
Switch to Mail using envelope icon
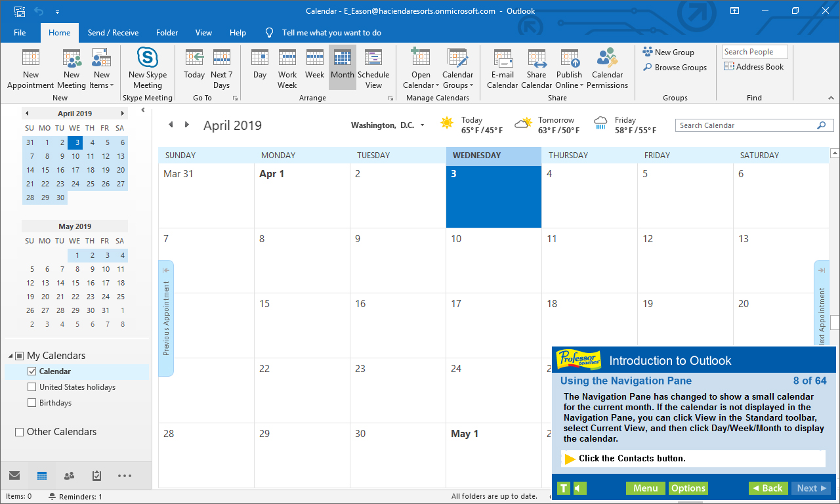[14, 476]
